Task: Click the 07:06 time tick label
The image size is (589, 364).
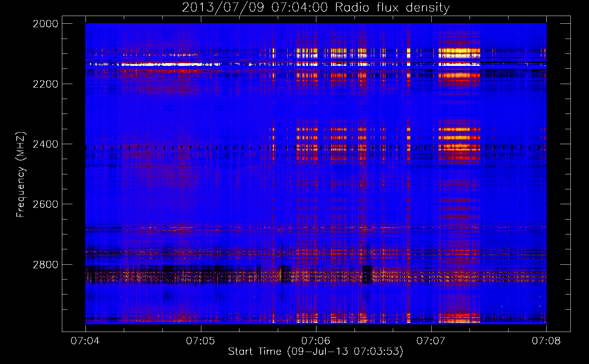Action: (x=316, y=341)
